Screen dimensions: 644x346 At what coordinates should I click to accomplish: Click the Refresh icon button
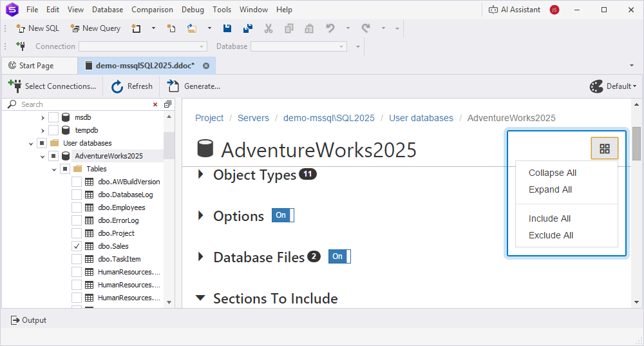tap(132, 86)
